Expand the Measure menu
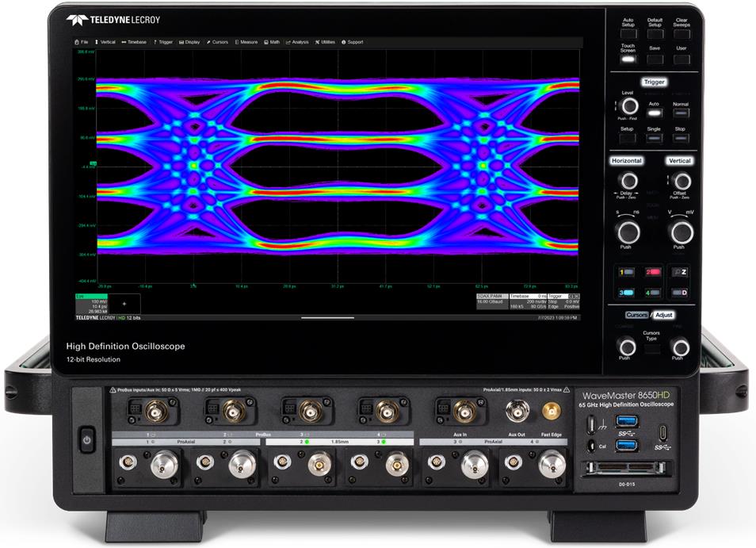Screen dimensions: 756x548 [x=246, y=41]
